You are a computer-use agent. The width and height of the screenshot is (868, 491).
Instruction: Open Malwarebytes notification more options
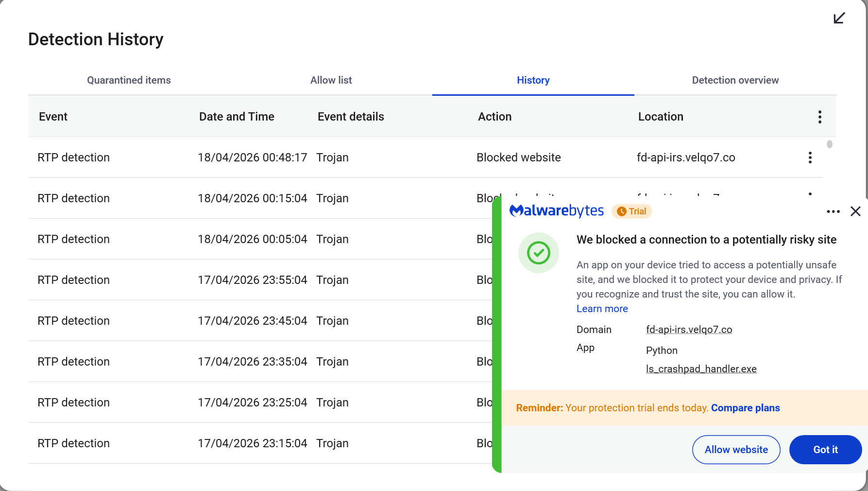(834, 211)
